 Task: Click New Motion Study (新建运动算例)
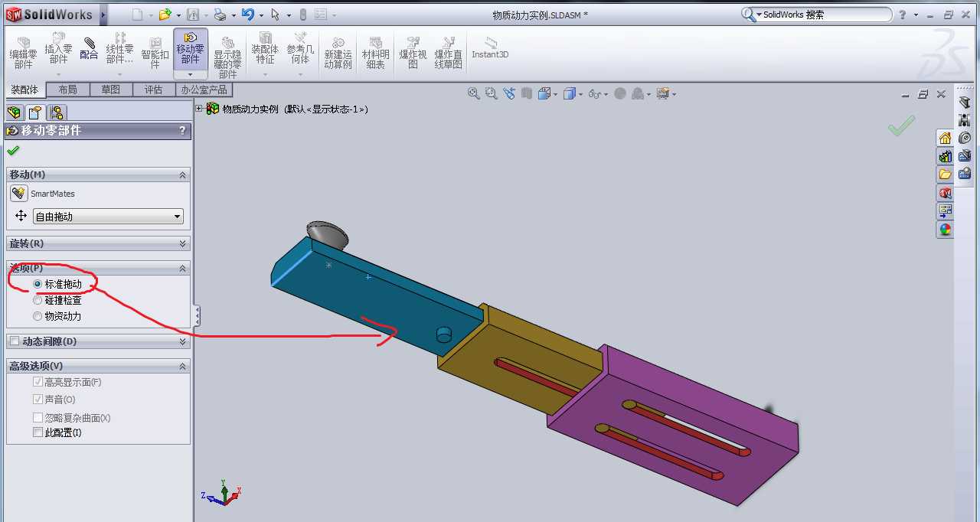[338, 53]
